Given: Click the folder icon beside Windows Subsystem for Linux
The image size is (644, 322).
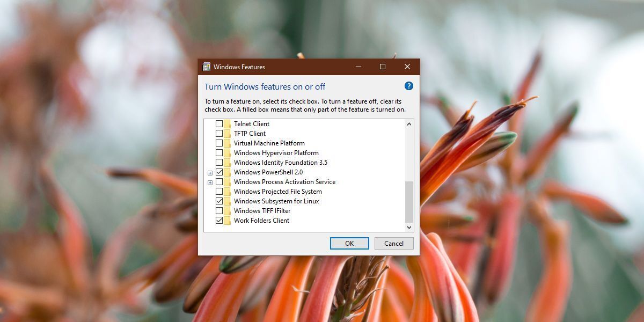Looking at the screenshot, I should click(227, 201).
